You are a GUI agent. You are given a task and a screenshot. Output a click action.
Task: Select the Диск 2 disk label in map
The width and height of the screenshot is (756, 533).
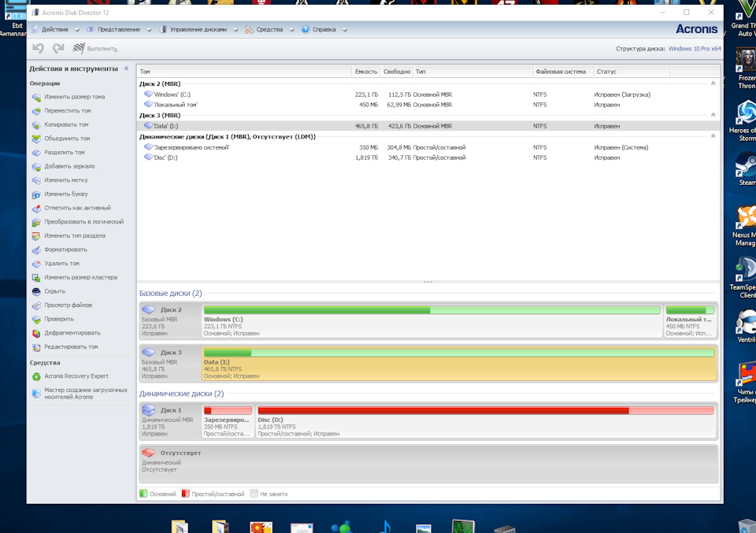170,321
